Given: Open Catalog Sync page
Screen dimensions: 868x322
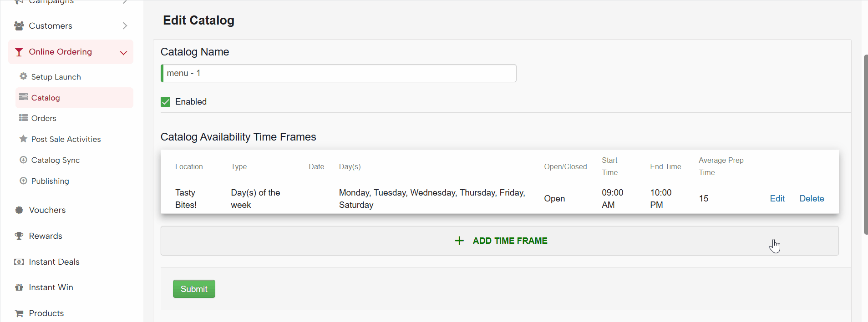Looking at the screenshot, I should [56, 160].
